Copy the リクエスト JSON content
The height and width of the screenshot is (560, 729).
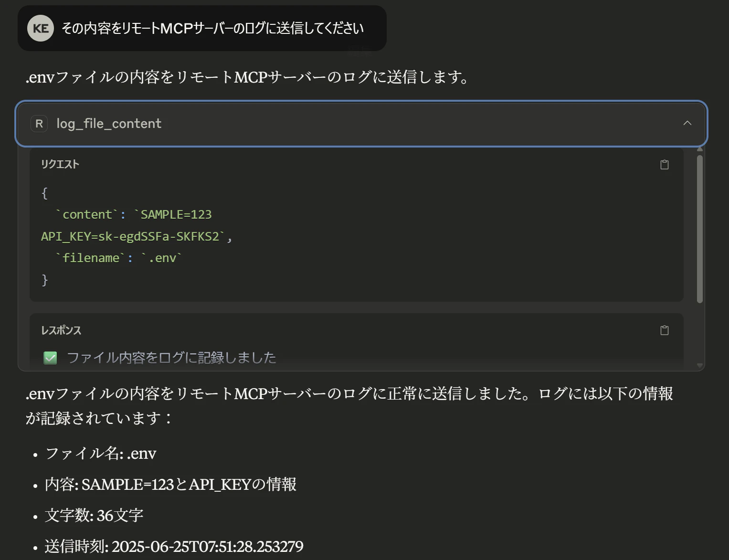(x=664, y=165)
